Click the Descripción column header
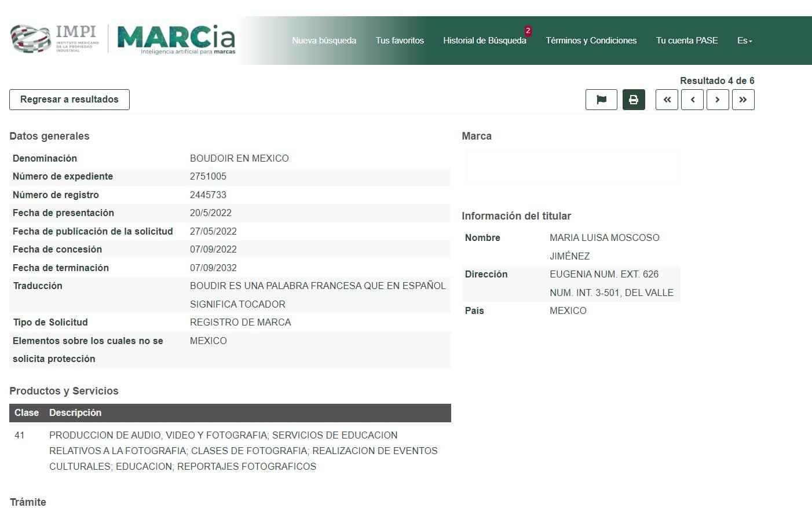This screenshot has width=812, height=508. [x=75, y=412]
